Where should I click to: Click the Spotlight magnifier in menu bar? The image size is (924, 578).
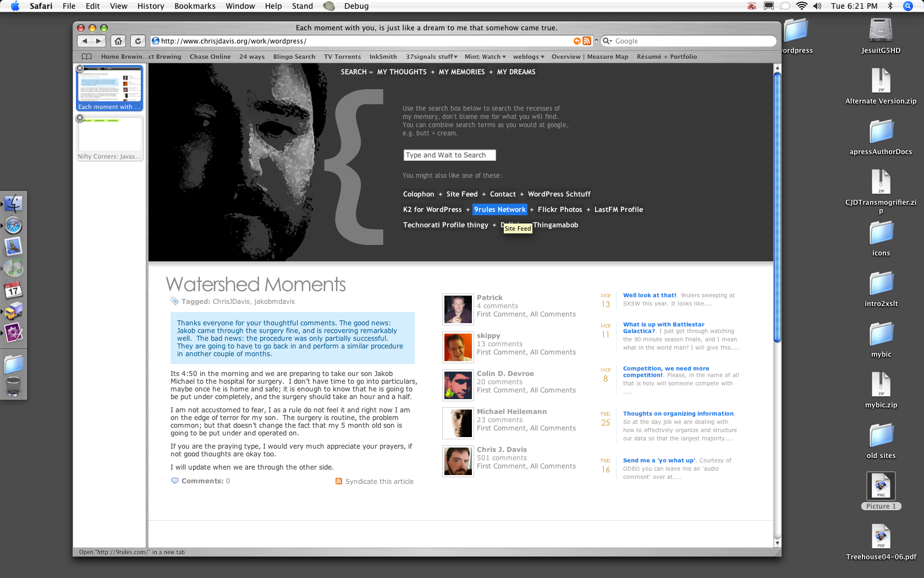pyautogui.click(x=908, y=6)
